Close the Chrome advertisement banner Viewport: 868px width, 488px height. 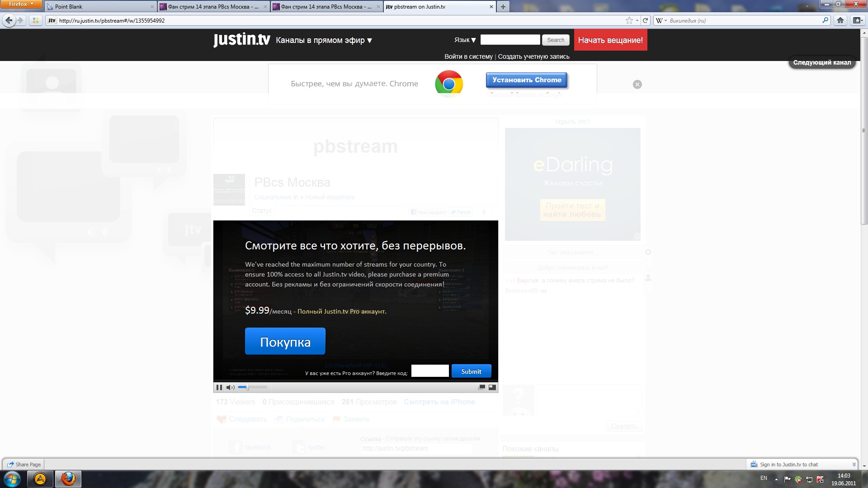tap(637, 84)
